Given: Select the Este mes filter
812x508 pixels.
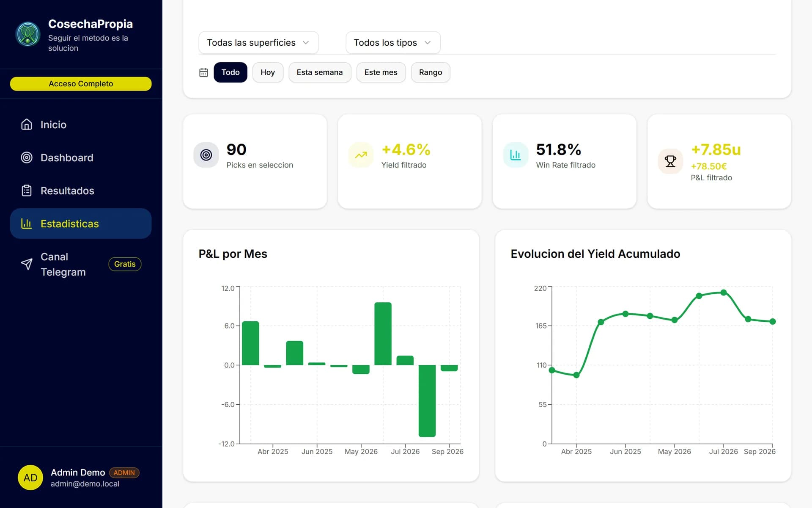Looking at the screenshot, I should 381,72.
